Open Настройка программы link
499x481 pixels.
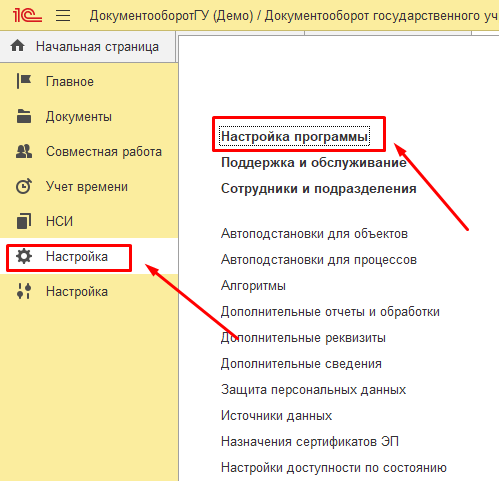pos(294,136)
